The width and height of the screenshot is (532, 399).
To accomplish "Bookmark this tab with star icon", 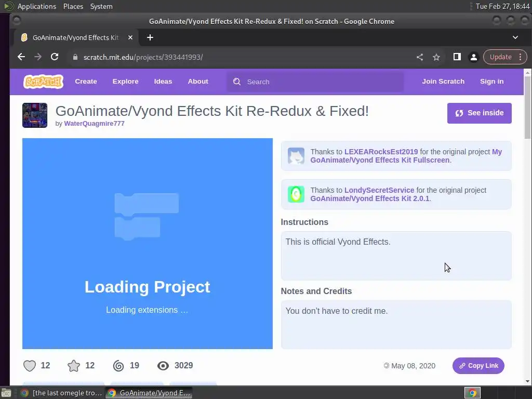I will point(436,57).
